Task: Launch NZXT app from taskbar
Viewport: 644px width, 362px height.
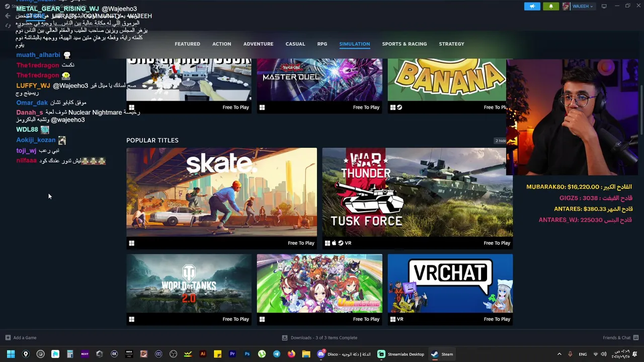Action: (85, 354)
